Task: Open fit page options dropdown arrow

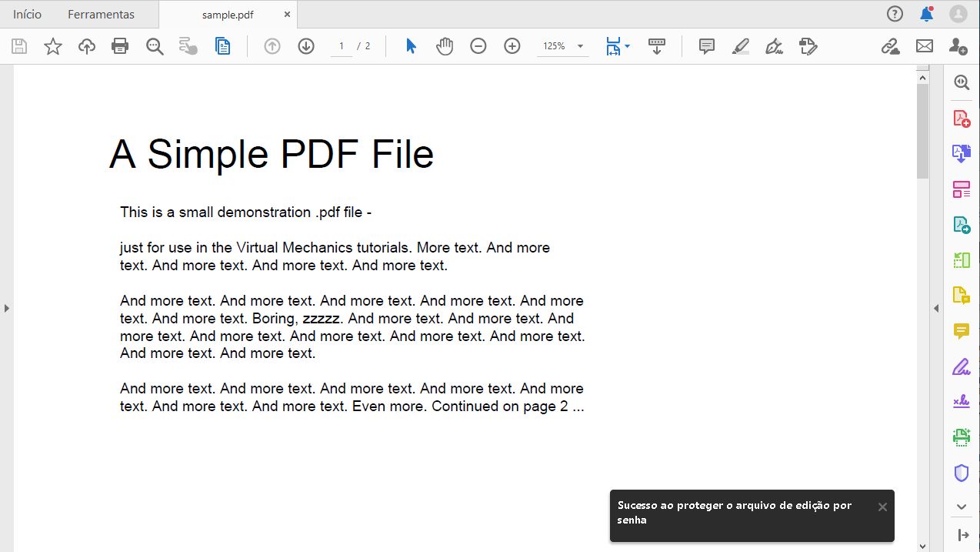Action: point(628,46)
